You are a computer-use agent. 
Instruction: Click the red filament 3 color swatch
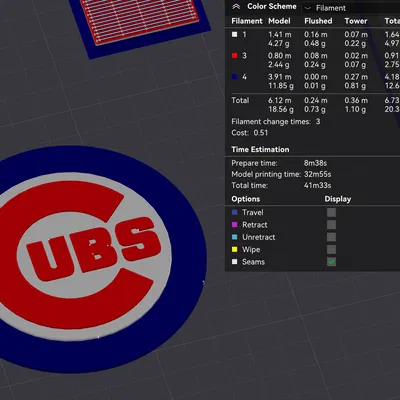tap(235, 56)
